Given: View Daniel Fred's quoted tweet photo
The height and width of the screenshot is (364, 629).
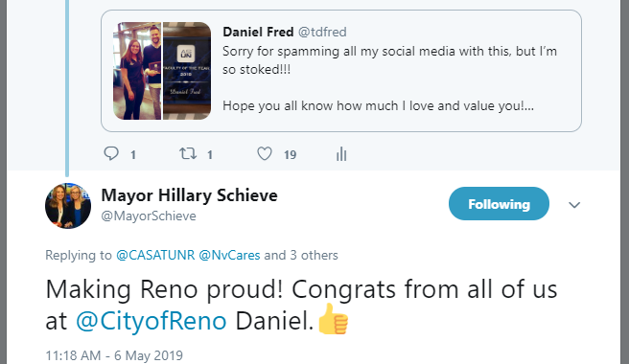Looking at the screenshot, I should point(137,71).
